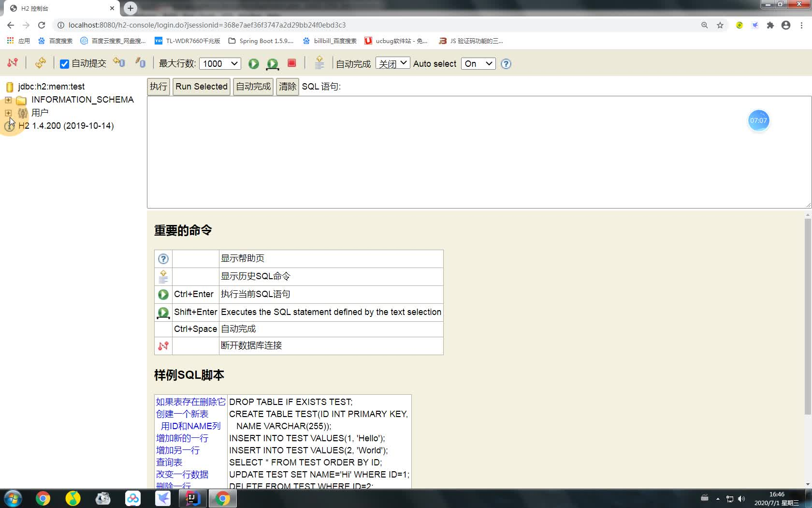
Task: Open the Auto select On dropdown
Action: pos(478,63)
